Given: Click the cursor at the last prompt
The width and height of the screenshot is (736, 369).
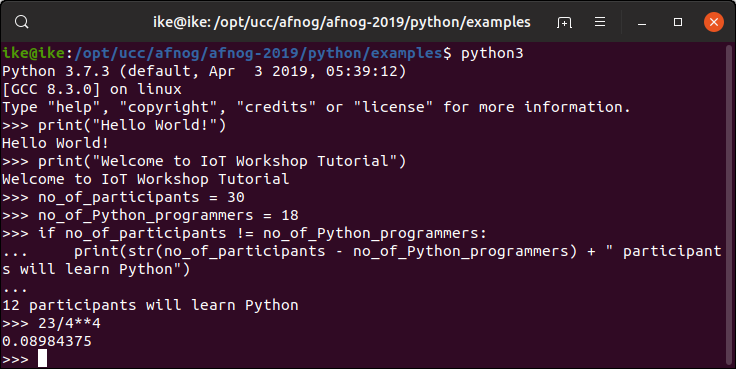Looking at the screenshot, I should click(x=42, y=359).
